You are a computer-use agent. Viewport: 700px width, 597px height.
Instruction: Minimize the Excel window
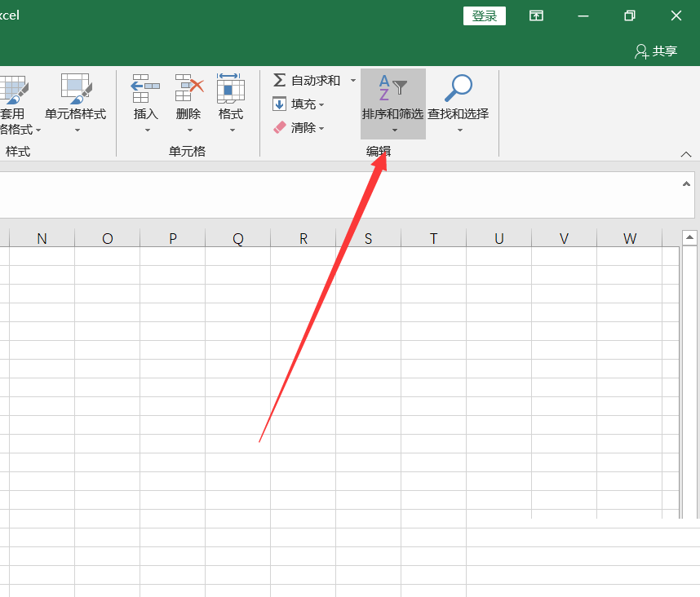583,16
